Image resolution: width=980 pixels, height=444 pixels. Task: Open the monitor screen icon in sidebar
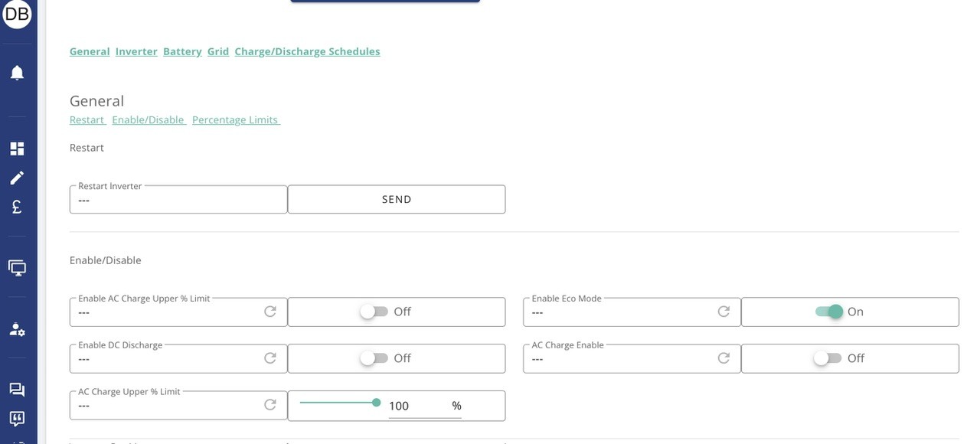click(x=17, y=268)
